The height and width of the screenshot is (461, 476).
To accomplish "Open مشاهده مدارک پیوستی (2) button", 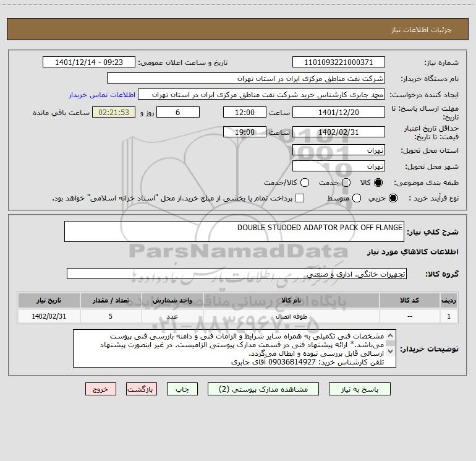I will point(263,389).
